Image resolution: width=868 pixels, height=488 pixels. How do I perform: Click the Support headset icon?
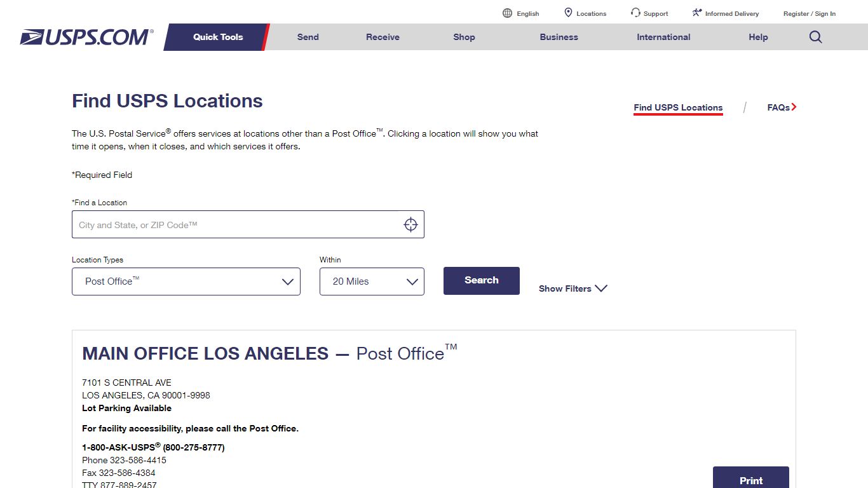635,13
